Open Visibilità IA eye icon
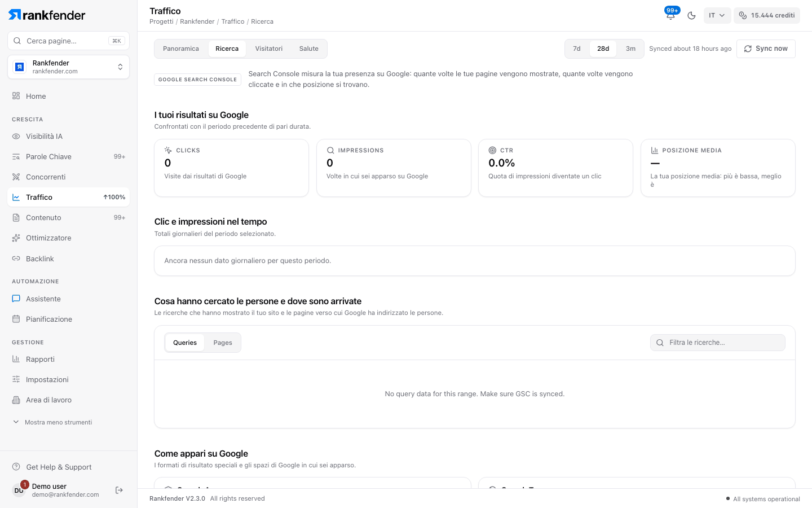This screenshot has width=812, height=508. pos(16,137)
